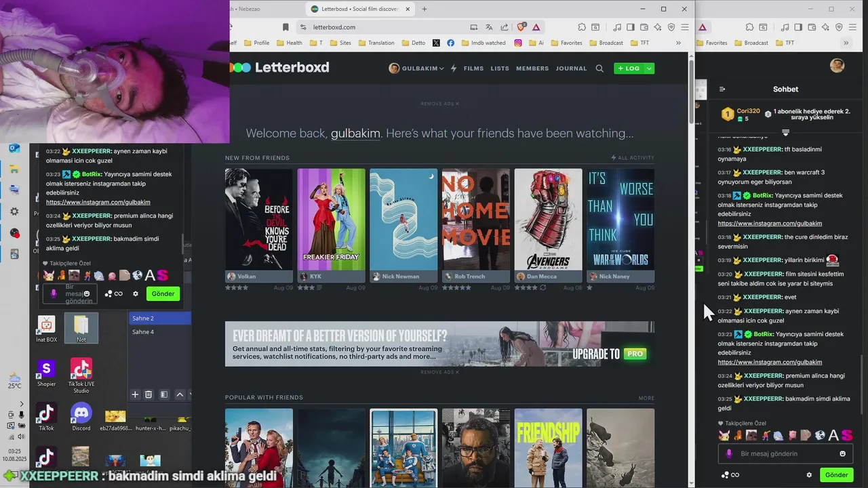868x488 pixels.
Task: Click the music note toolbar icon in the front browser
Action: (x=617, y=27)
